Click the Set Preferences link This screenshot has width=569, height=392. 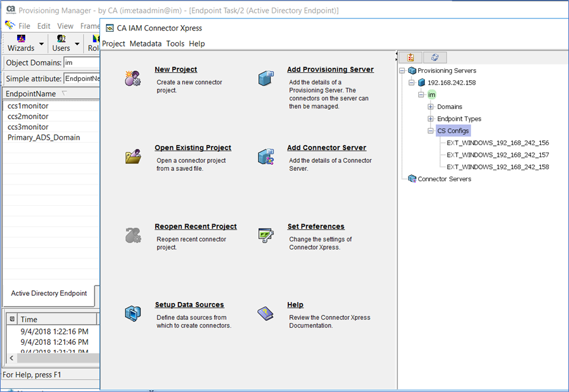[x=316, y=226]
